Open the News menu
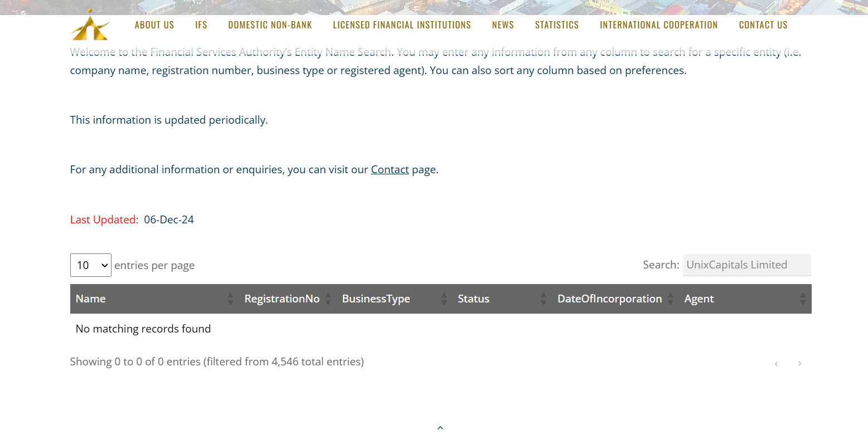 [x=503, y=25]
